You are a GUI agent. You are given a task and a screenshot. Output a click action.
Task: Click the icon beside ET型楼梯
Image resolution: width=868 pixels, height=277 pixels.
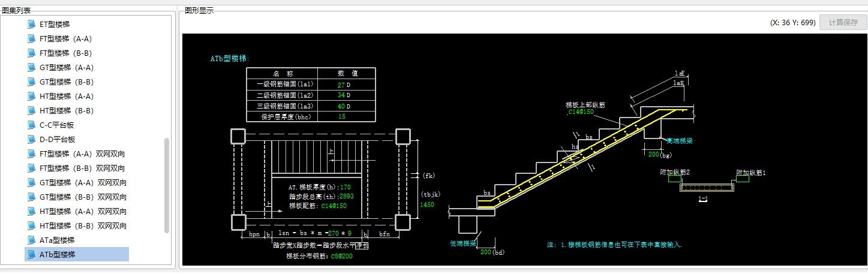pos(31,25)
